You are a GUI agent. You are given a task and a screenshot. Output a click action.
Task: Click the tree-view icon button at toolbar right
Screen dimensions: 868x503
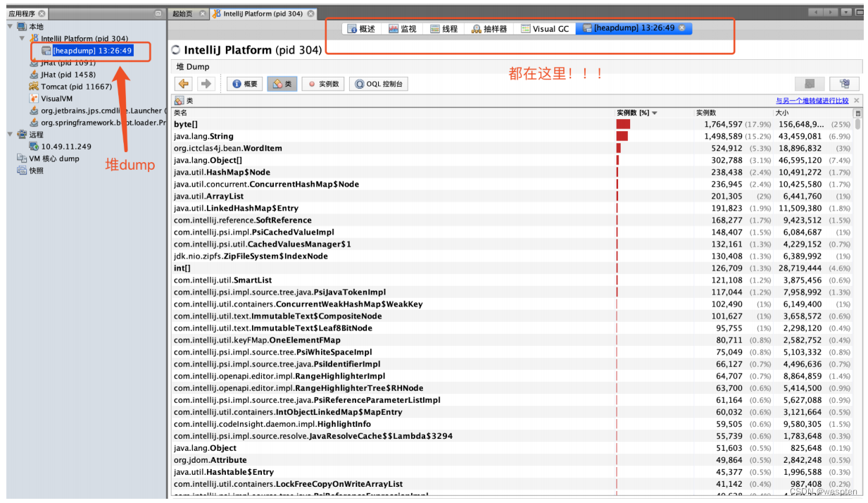[x=844, y=84]
